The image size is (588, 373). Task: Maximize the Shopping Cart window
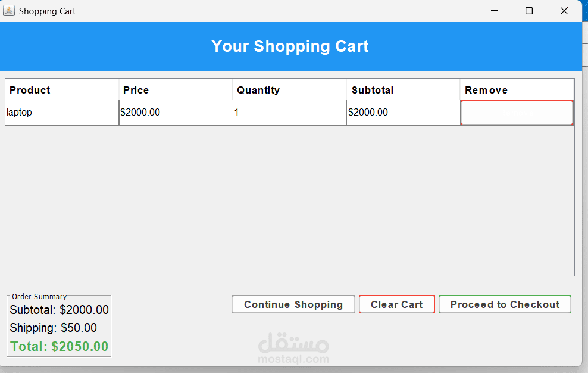[528, 11]
